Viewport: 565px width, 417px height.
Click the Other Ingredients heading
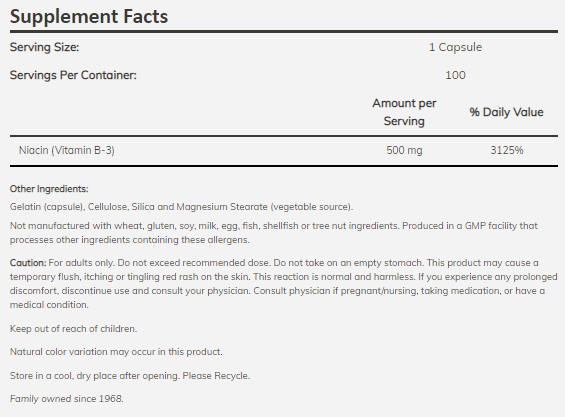pos(49,189)
